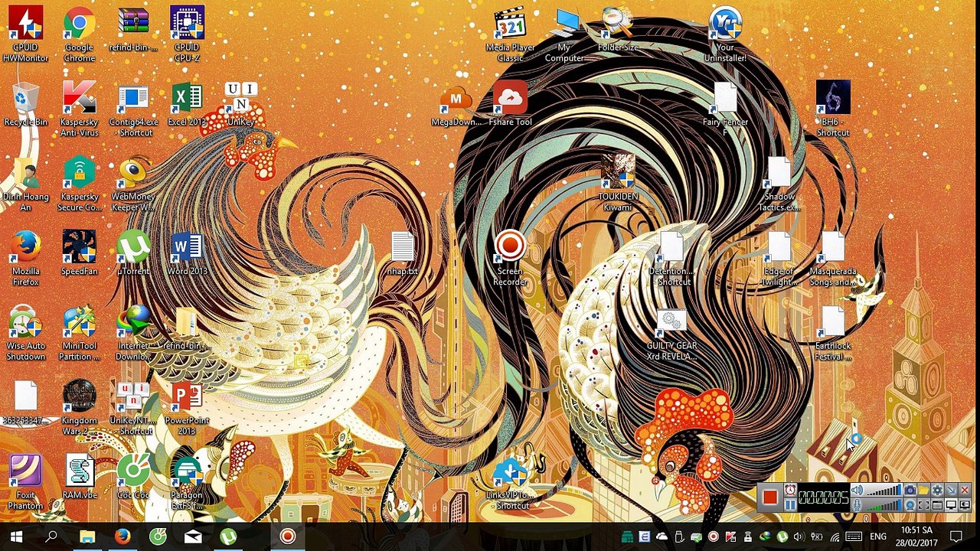Select window capture mode in the recorder
The image size is (980, 551).
click(937, 505)
